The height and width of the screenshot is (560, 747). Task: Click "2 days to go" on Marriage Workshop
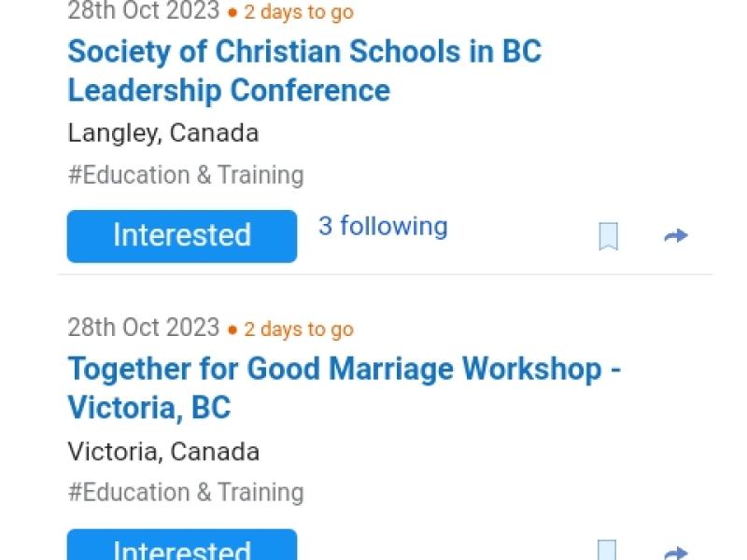(x=299, y=329)
